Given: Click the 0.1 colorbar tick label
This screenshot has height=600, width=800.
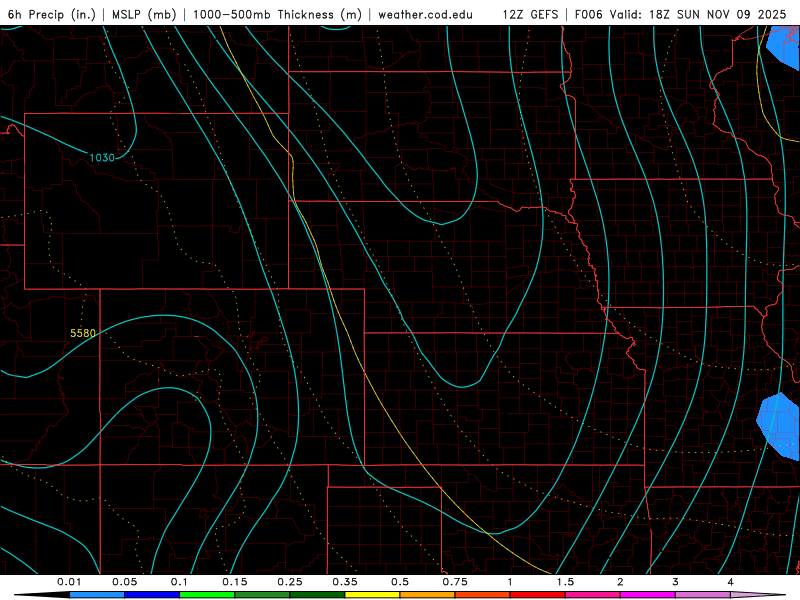Looking at the screenshot, I should pos(179,582).
